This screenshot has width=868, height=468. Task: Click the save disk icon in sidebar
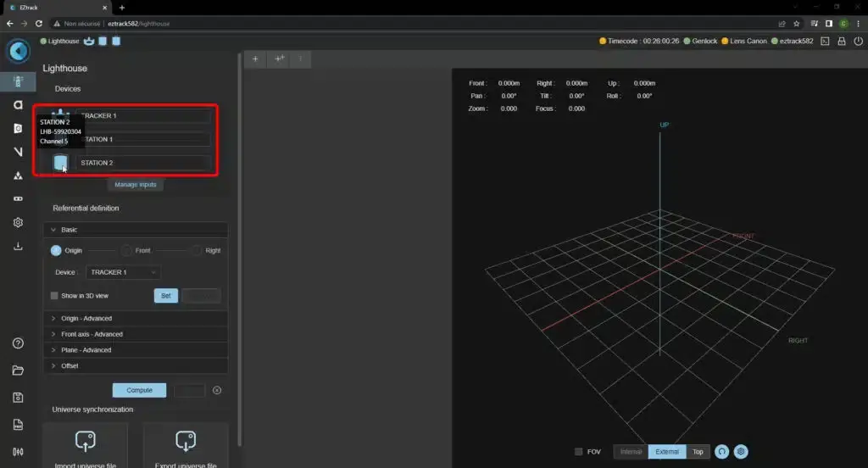18,398
